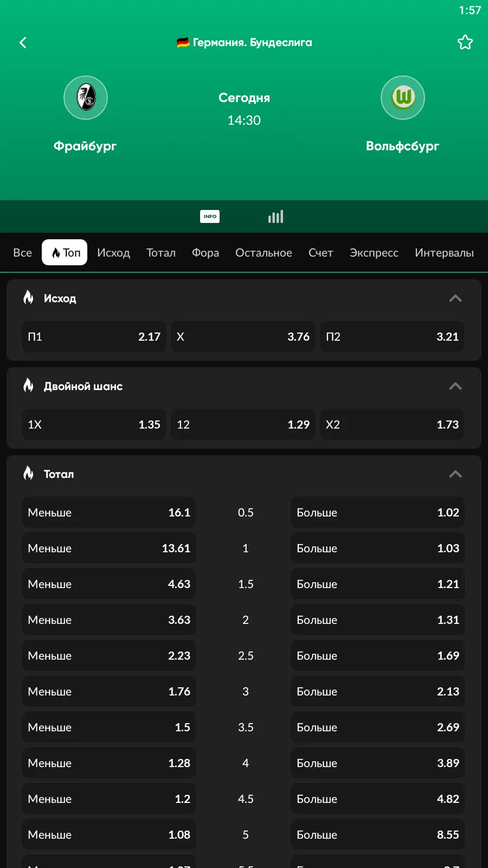The height and width of the screenshot is (868, 488).
Task: Tap the back arrow icon
Action: [x=23, y=43]
